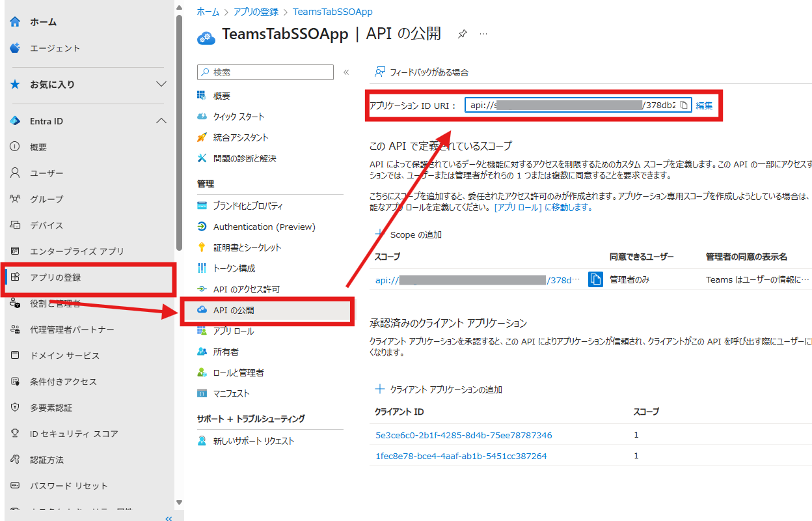This screenshot has width=812, height=521.
Task: Click Scope の追加
Action: pyautogui.click(x=409, y=234)
